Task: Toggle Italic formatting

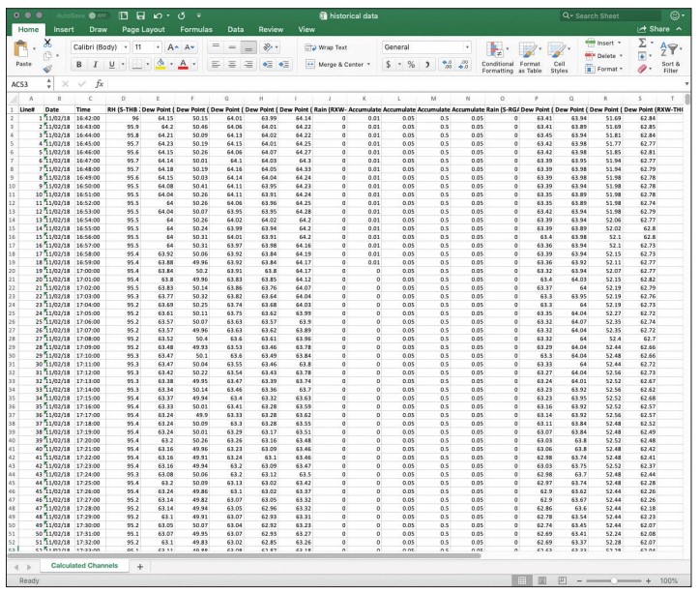Action: (x=97, y=65)
